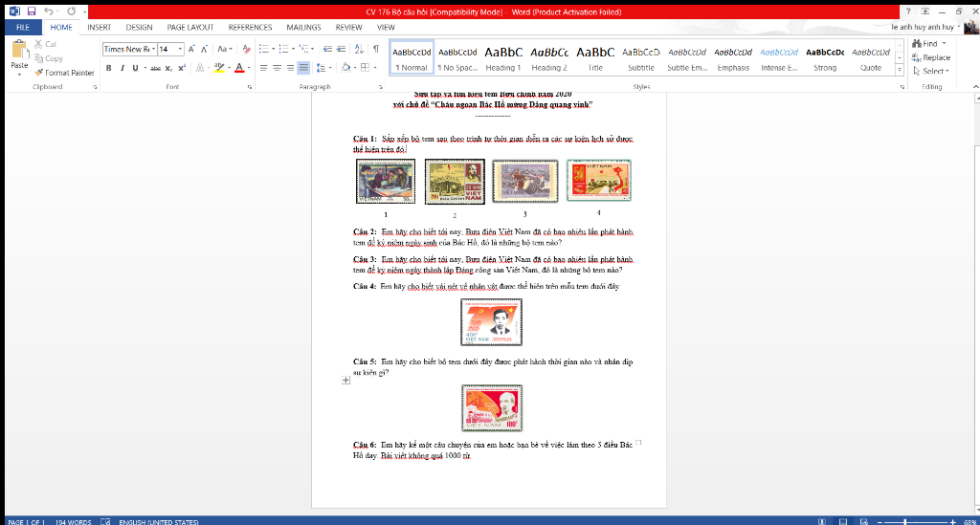This screenshot has width=980, height=525.
Task: Center-align the paragraph
Action: [277, 68]
